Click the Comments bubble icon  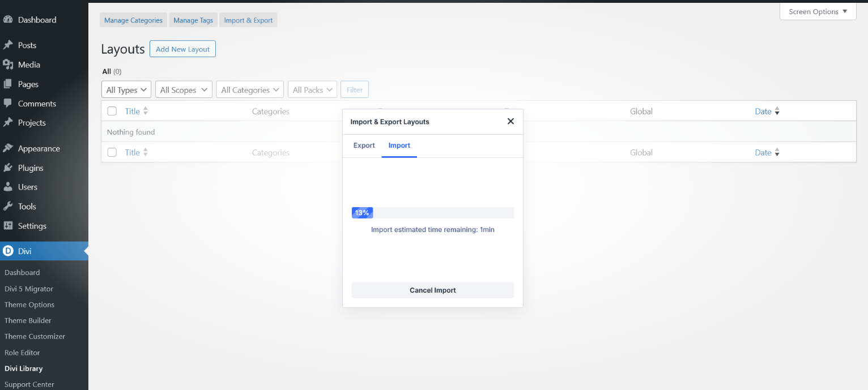pos(8,103)
